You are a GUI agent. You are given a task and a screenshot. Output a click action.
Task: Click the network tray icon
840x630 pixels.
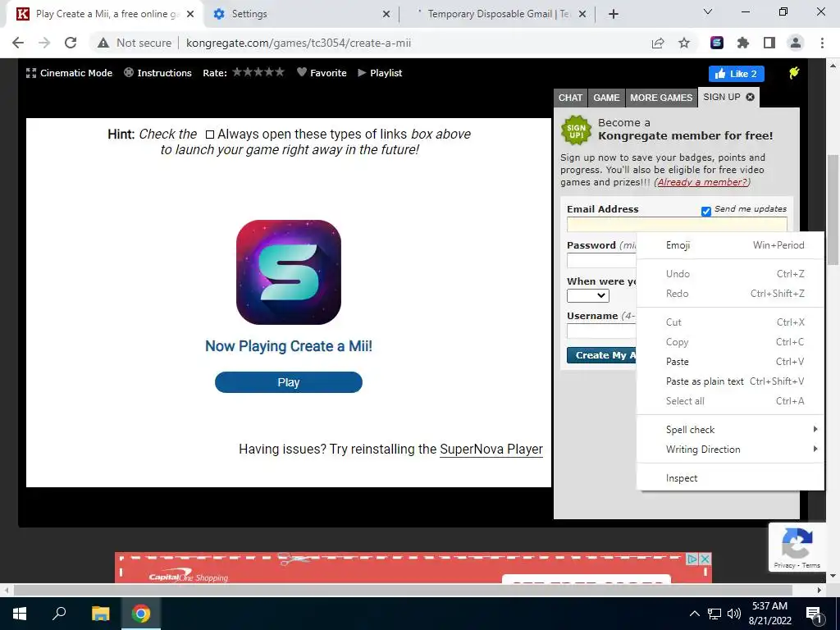click(x=714, y=614)
